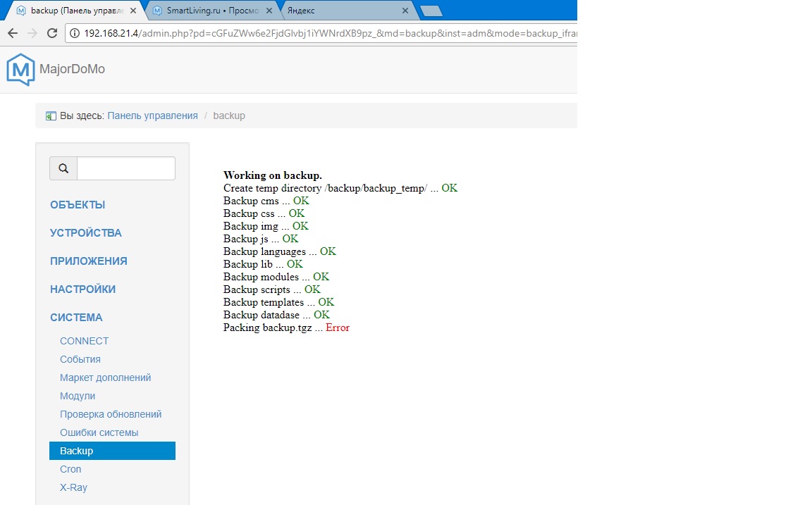The height and width of the screenshot is (505, 812).
Task: Open the События menu item
Action: tap(80, 360)
